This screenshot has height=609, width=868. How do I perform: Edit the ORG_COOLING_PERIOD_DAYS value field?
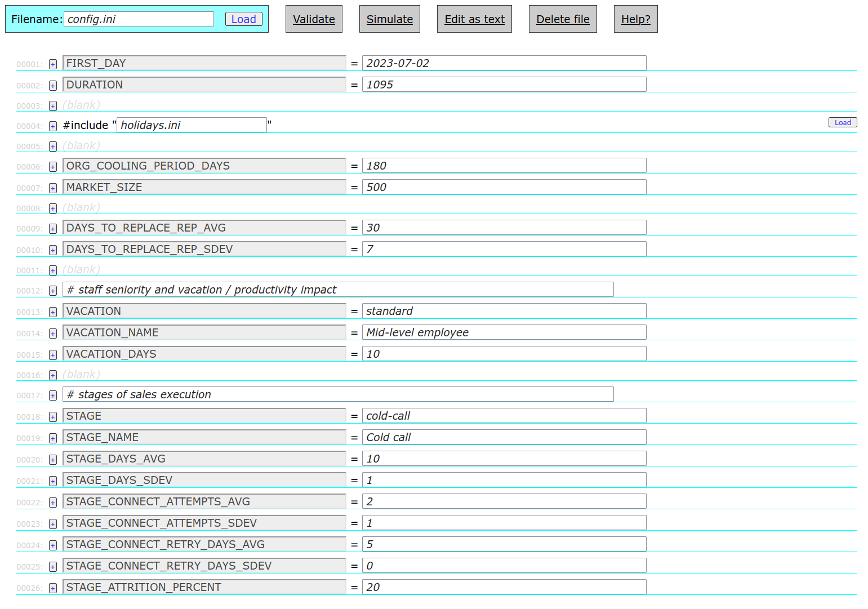tap(504, 166)
